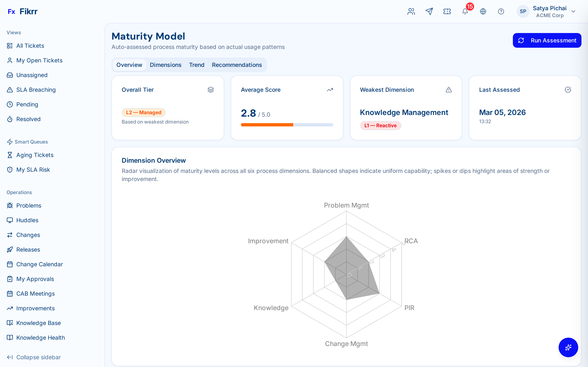Click the AI sparkle button at bottom right
588x367 pixels.
[568, 347]
